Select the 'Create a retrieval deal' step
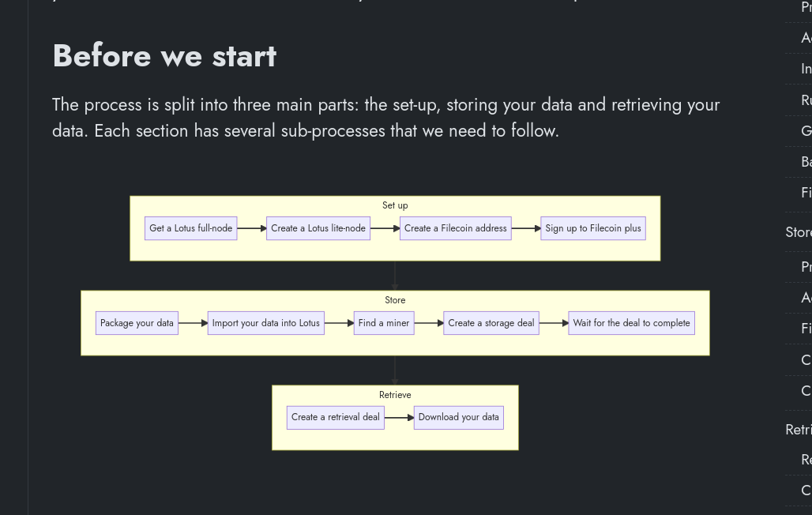The width and height of the screenshot is (812, 515). tap(335, 417)
